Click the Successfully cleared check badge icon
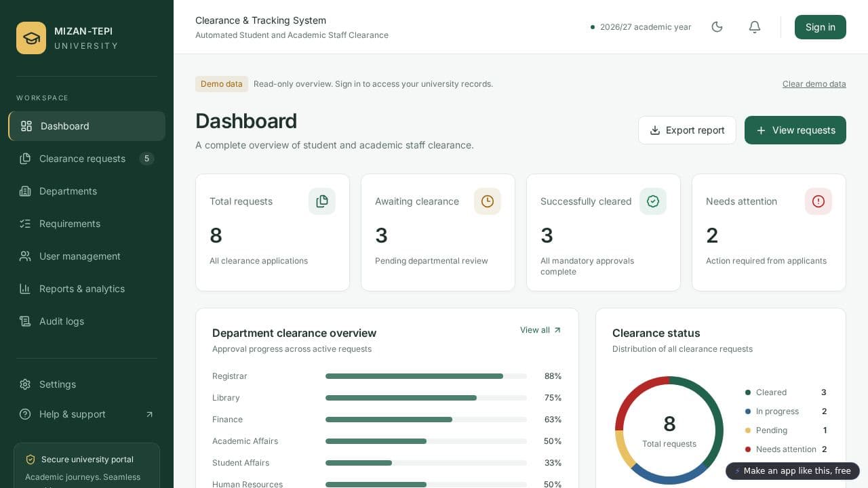The width and height of the screenshot is (868, 488). pos(653,201)
